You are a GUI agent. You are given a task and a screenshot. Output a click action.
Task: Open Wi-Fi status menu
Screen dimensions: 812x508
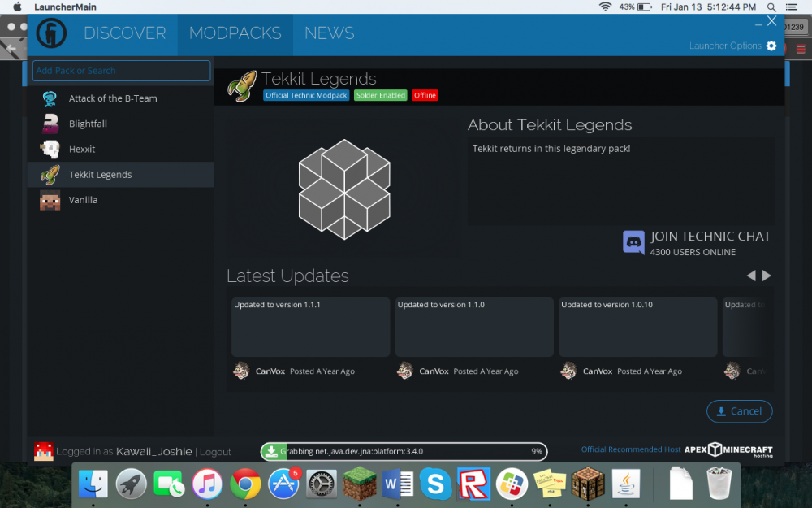[x=605, y=7]
